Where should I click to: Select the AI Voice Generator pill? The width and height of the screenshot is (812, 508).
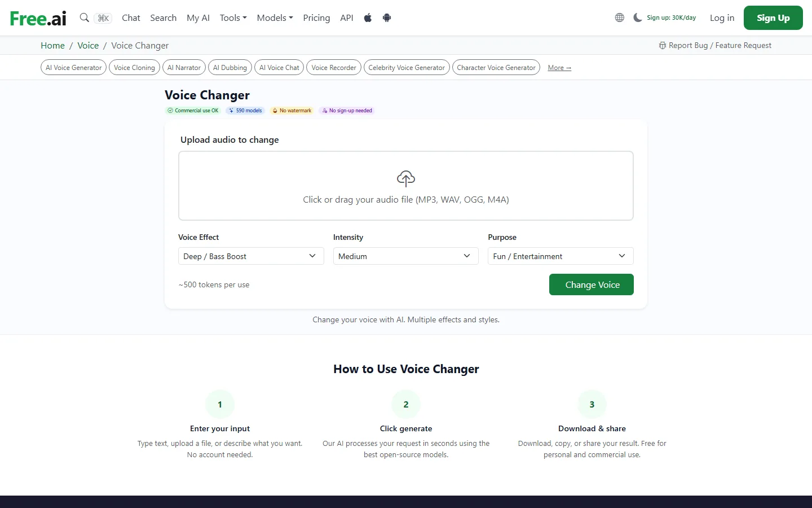click(x=74, y=68)
